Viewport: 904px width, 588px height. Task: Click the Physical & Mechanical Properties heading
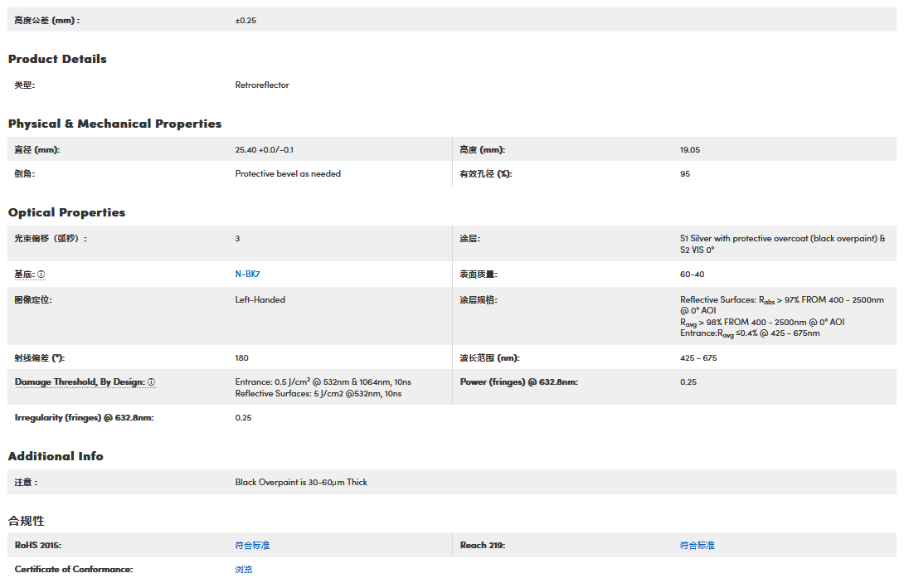pos(114,124)
